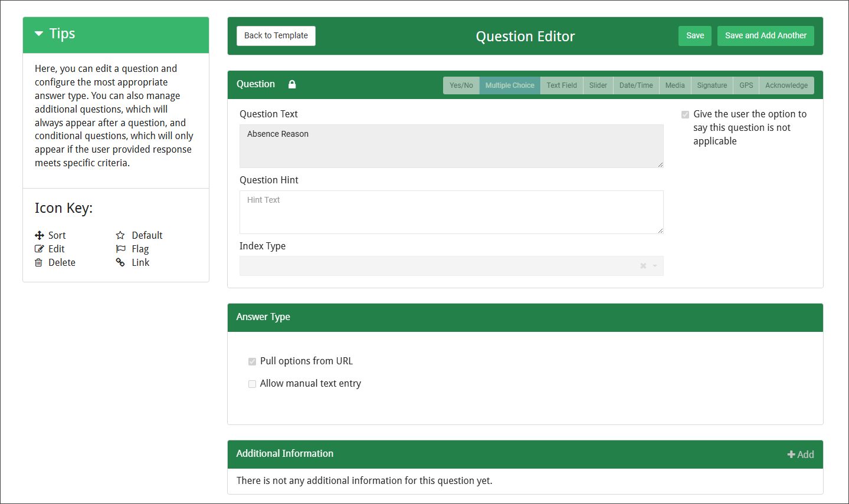849x504 pixels.
Task: Toggle the Pull options from URL checkbox
Action: coord(253,361)
